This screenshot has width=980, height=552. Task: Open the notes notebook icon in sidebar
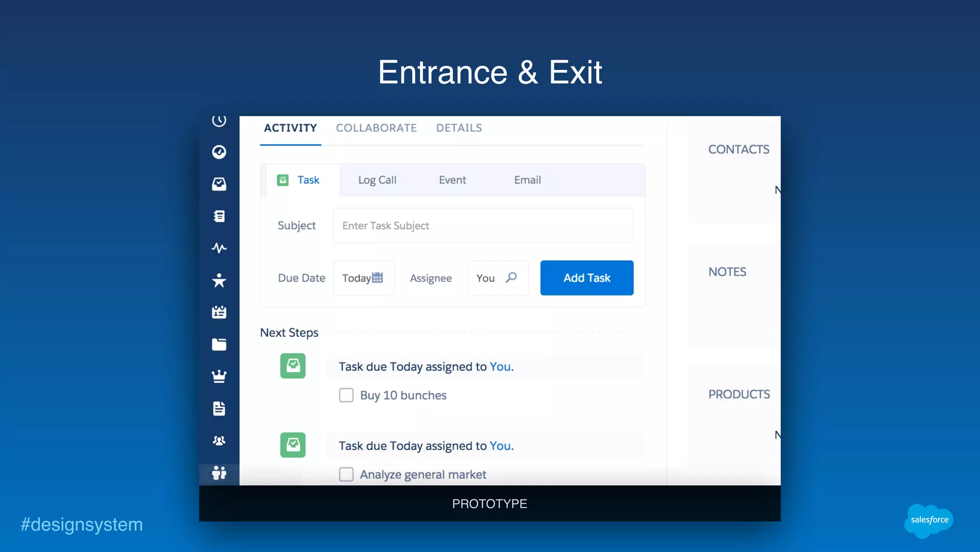pyautogui.click(x=219, y=216)
